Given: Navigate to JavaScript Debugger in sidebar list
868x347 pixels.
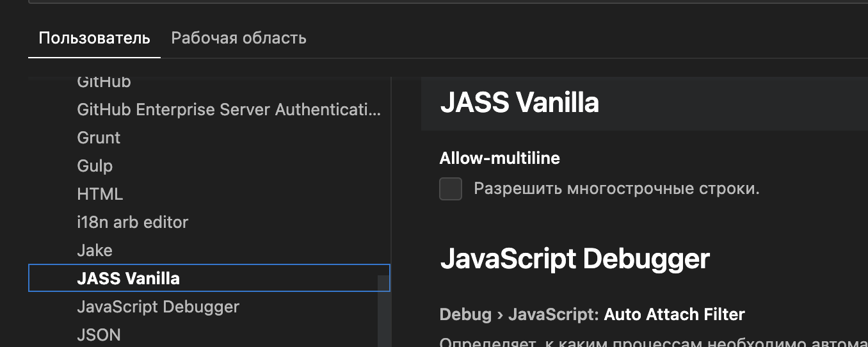Looking at the screenshot, I should 158,307.
